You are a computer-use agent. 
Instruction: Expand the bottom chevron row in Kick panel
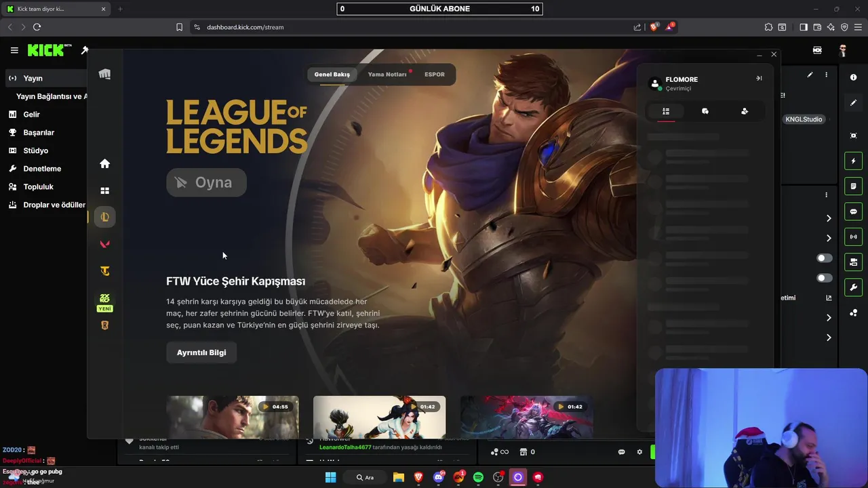pyautogui.click(x=829, y=338)
